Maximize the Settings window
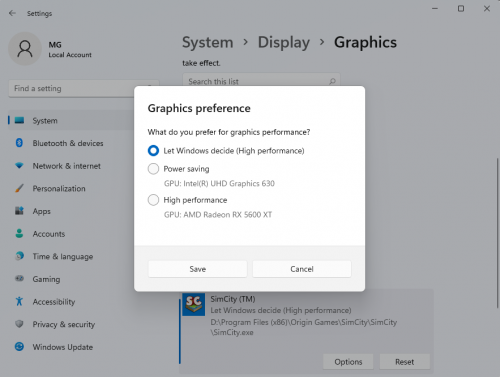The image size is (500, 377). [x=461, y=9]
